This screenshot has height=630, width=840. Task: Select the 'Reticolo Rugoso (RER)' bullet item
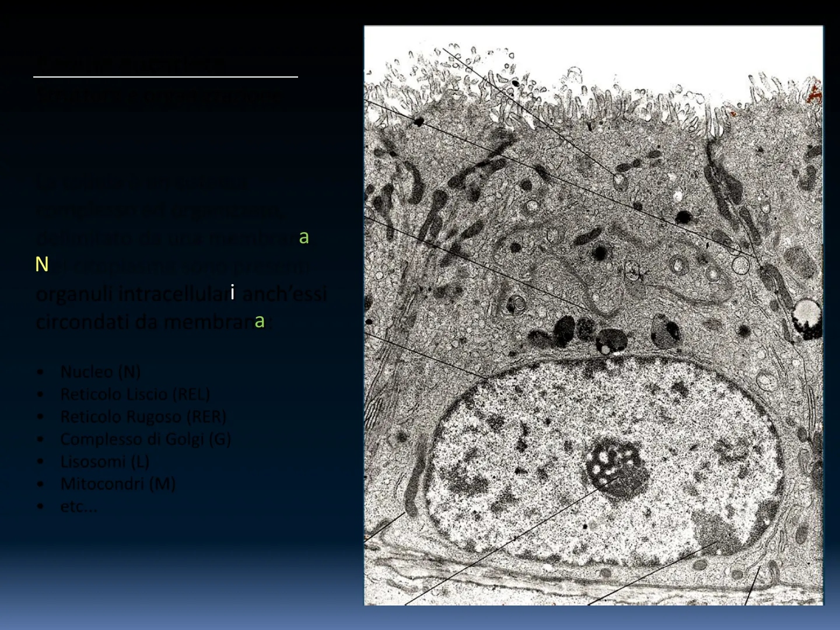tap(143, 416)
